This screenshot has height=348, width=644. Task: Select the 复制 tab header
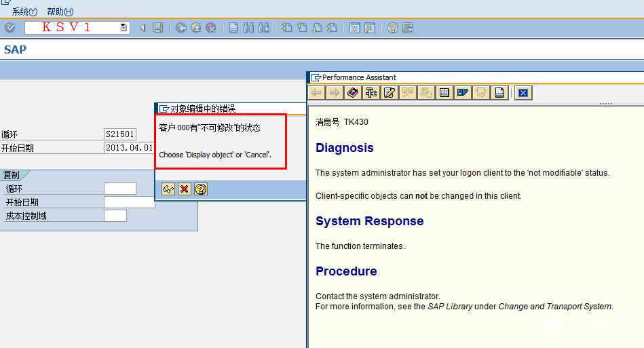(x=12, y=175)
